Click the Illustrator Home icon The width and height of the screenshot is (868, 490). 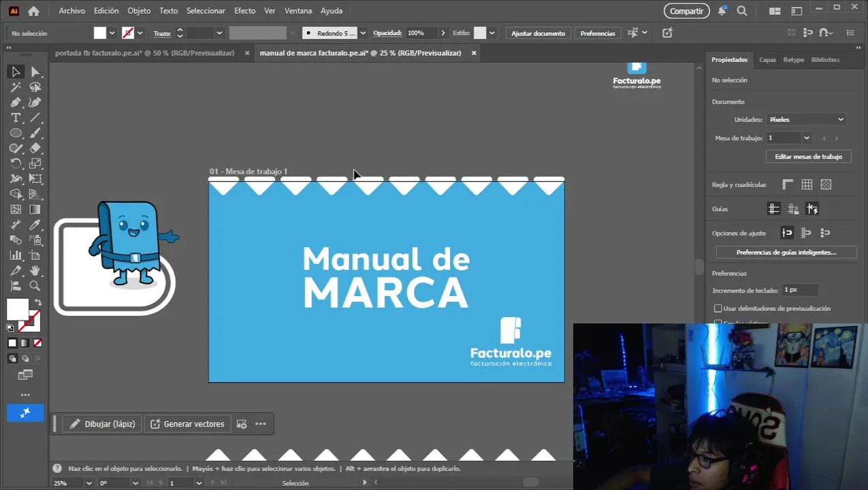pyautogui.click(x=33, y=11)
